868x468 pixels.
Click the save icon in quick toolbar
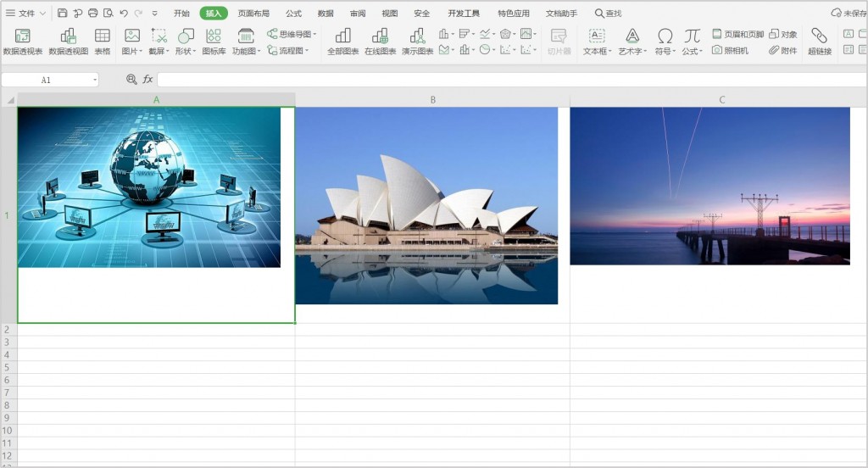coord(62,13)
